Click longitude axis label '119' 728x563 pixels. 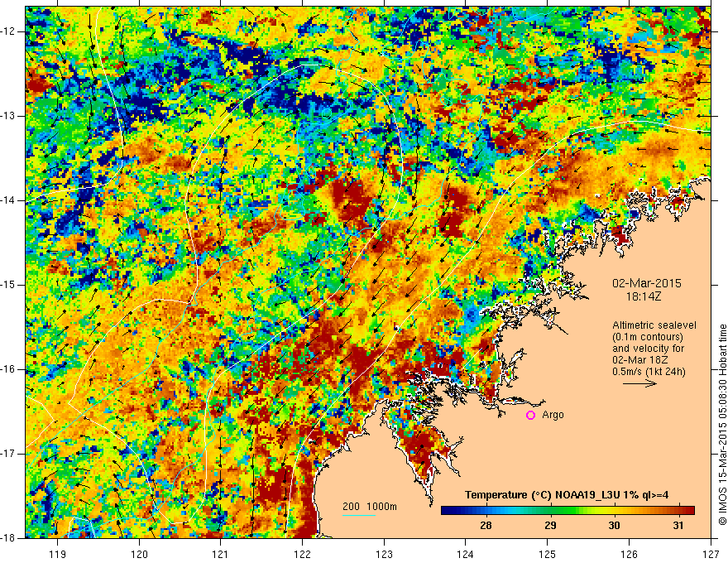point(58,554)
